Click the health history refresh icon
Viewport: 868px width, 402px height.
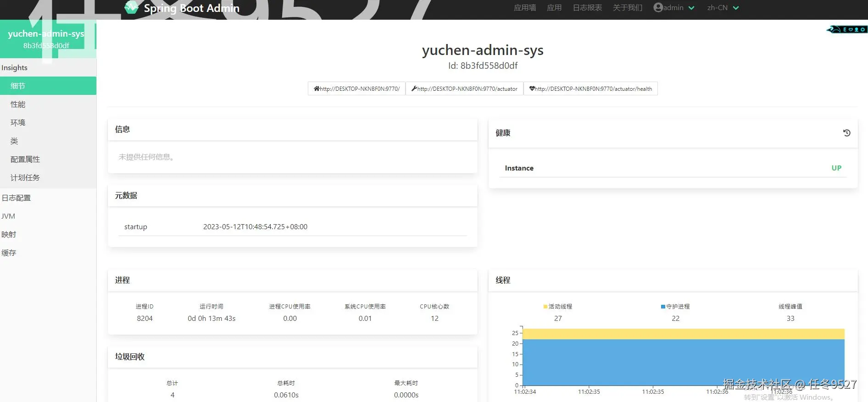(847, 133)
